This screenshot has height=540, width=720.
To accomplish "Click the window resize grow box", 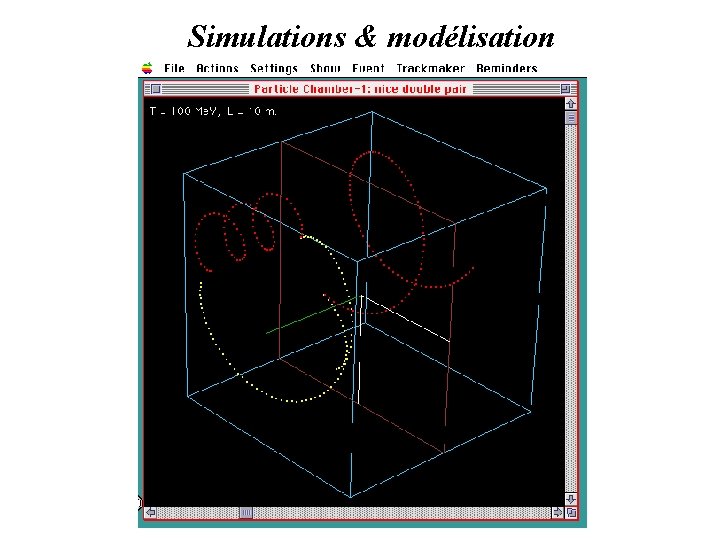I will click(571, 512).
